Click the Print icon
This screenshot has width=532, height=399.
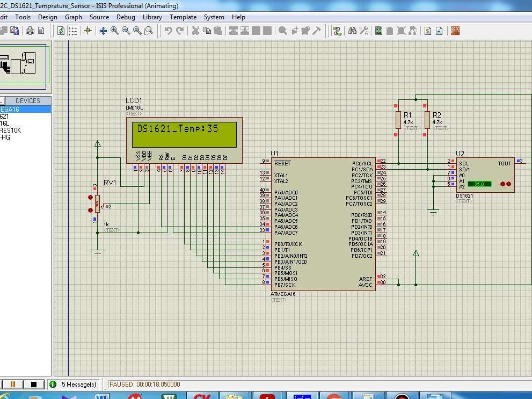(x=30, y=31)
